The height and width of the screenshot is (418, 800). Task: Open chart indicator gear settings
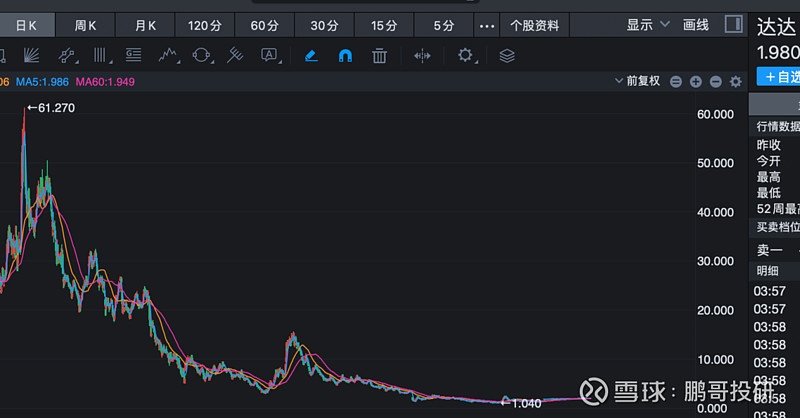tap(735, 82)
